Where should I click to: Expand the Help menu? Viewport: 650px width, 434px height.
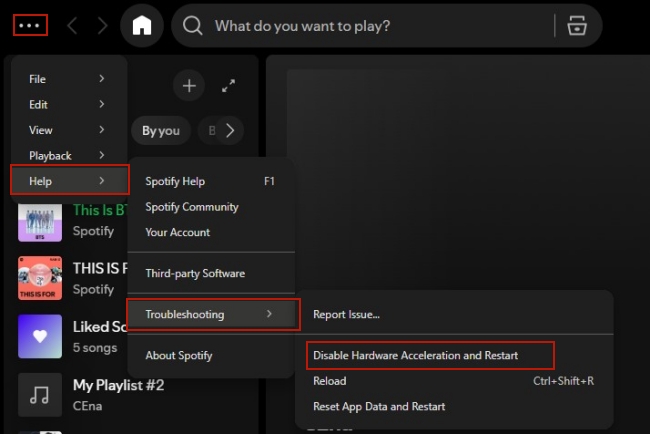point(70,181)
